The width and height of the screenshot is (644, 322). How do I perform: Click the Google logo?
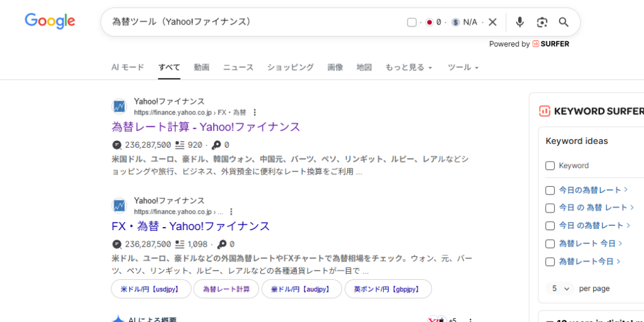click(50, 21)
